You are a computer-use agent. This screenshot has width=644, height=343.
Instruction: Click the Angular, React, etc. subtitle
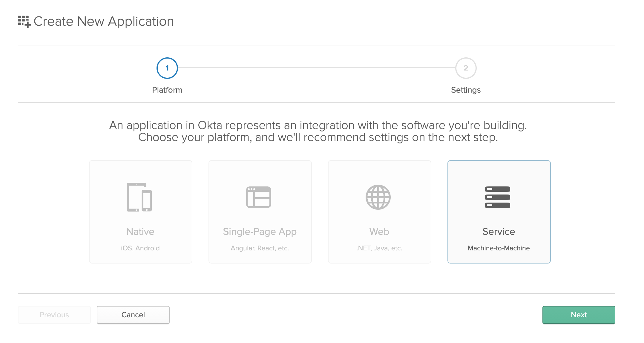click(260, 248)
